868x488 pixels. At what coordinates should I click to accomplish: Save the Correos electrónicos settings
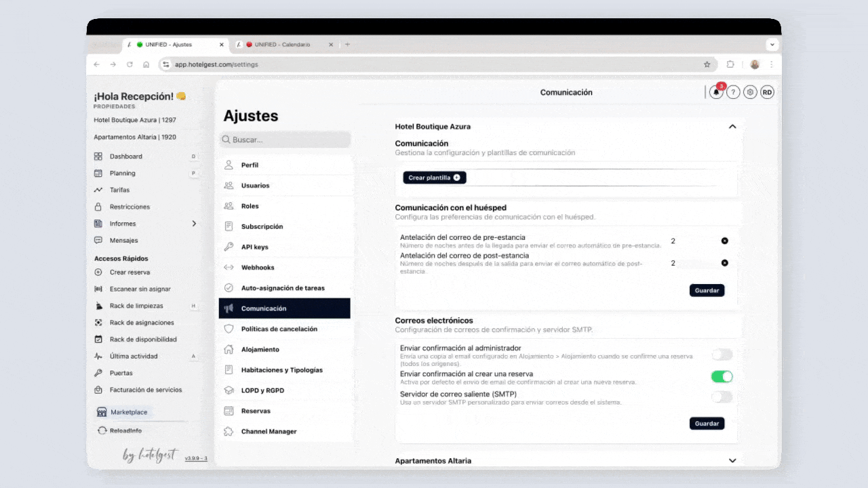(x=707, y=424)
